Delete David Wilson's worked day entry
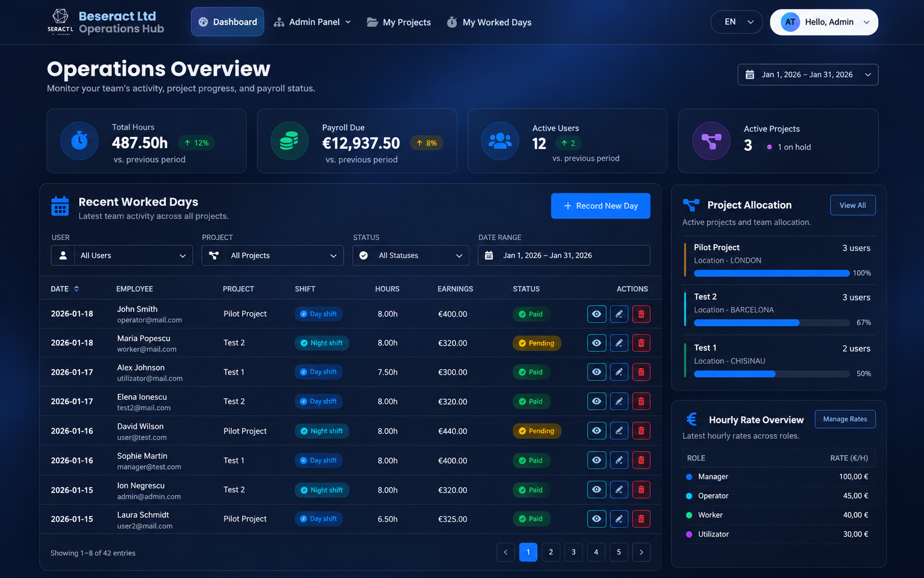 point(641,431)
